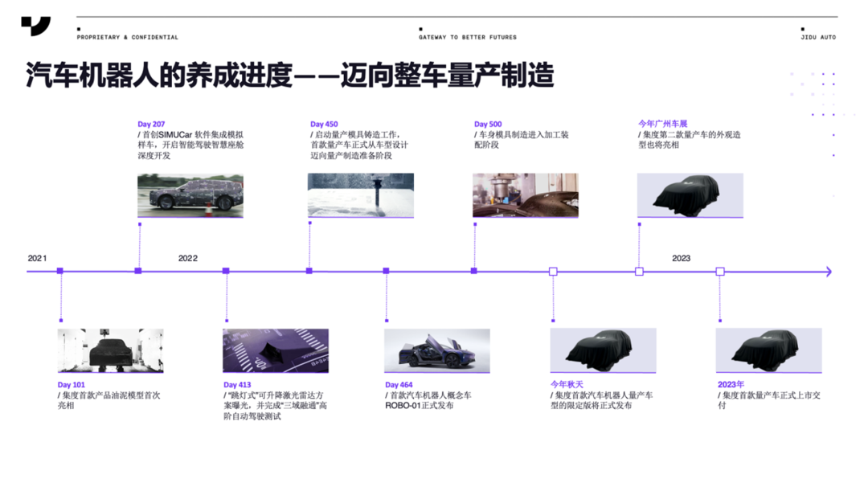Click the 车身模具制造进入加工装配阶段 description
The image size is (868, 487).
[x=521, y=140]
